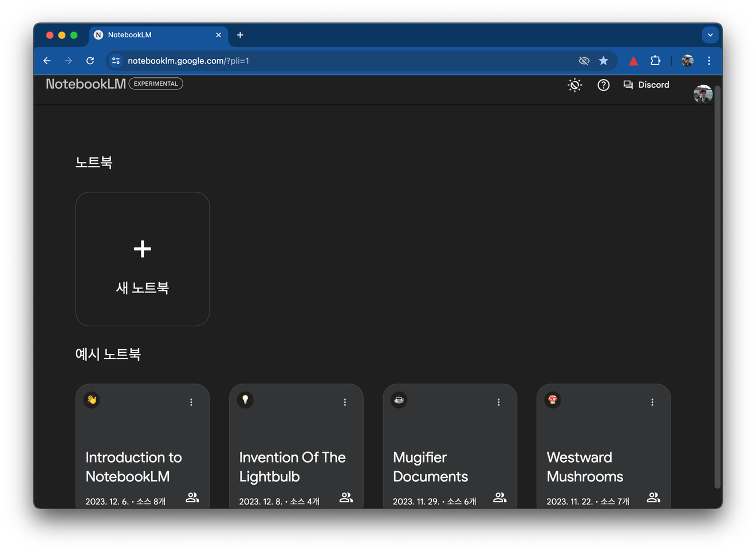Go back with browser back arrow
The height and width of the screenshot is (553, 756).
(x=47, y=61)
